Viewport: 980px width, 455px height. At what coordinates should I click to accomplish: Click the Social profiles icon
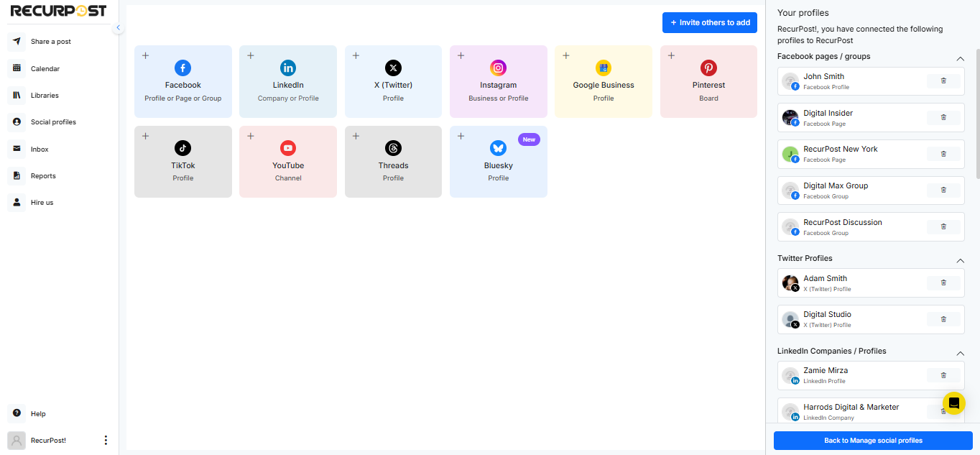tap(17, 122)
